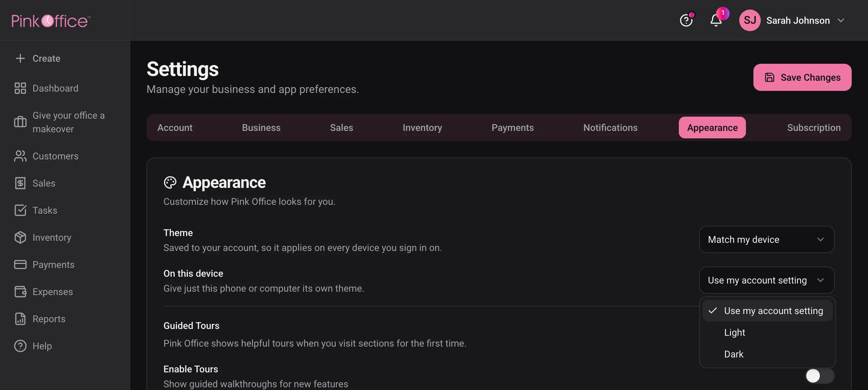868x390 pixels.
Task: Click the SJ avatar circle
Action: pos(750,20)
